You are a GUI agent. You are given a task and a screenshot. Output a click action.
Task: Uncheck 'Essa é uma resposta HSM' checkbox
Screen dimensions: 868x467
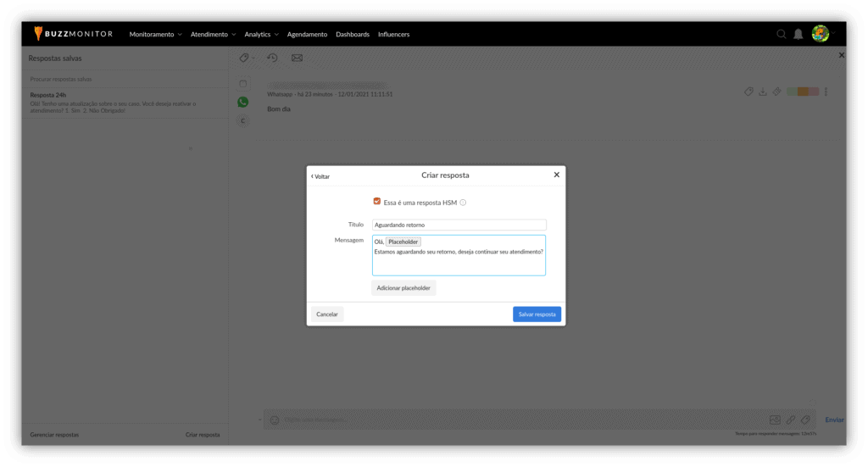pos(377,202)
